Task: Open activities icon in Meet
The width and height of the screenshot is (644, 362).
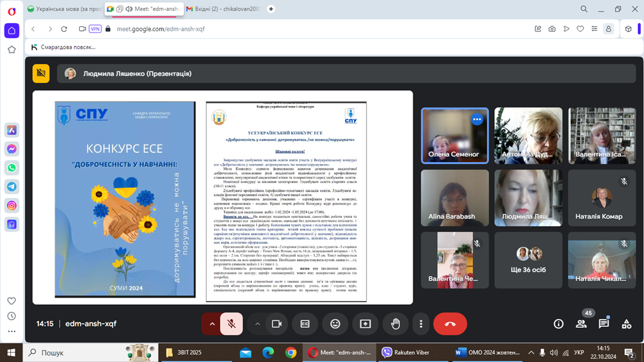Action: (x=627, y=324)
